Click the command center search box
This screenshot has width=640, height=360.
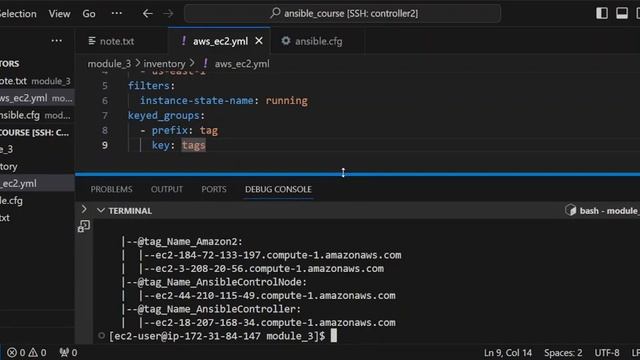pos(342,13)
